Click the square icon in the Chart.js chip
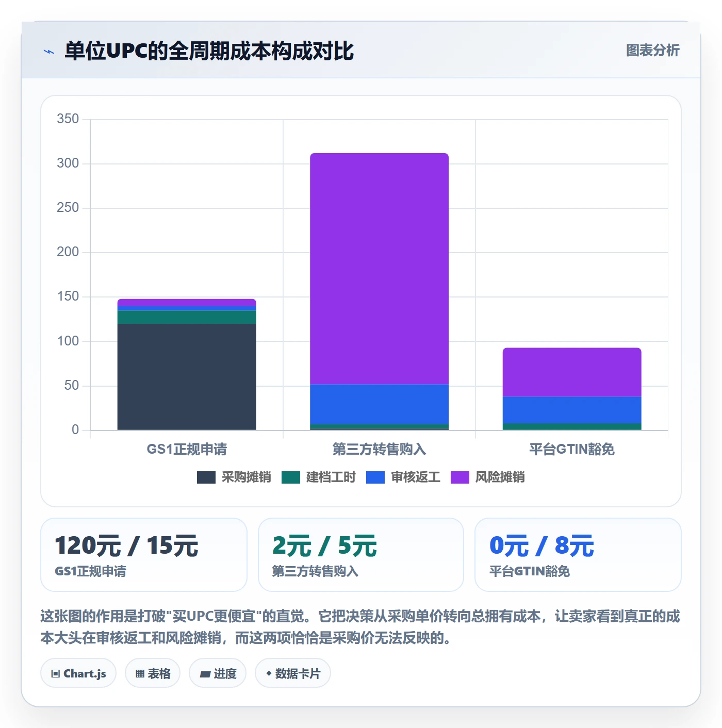 [x=56, y=674]
